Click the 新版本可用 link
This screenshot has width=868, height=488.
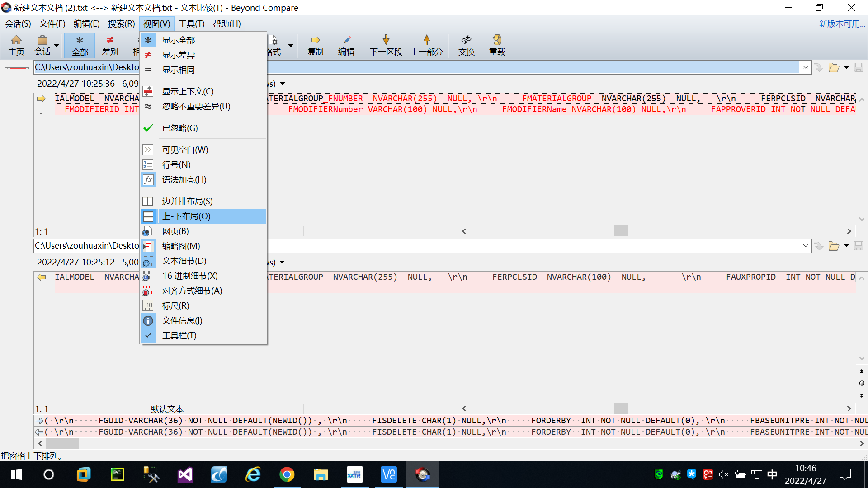841,23
